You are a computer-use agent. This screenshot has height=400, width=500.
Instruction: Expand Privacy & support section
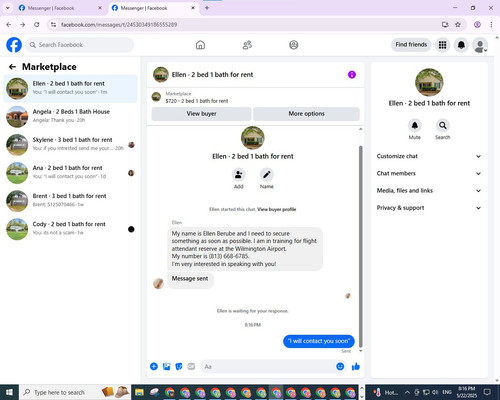click(x=429, y=208)
